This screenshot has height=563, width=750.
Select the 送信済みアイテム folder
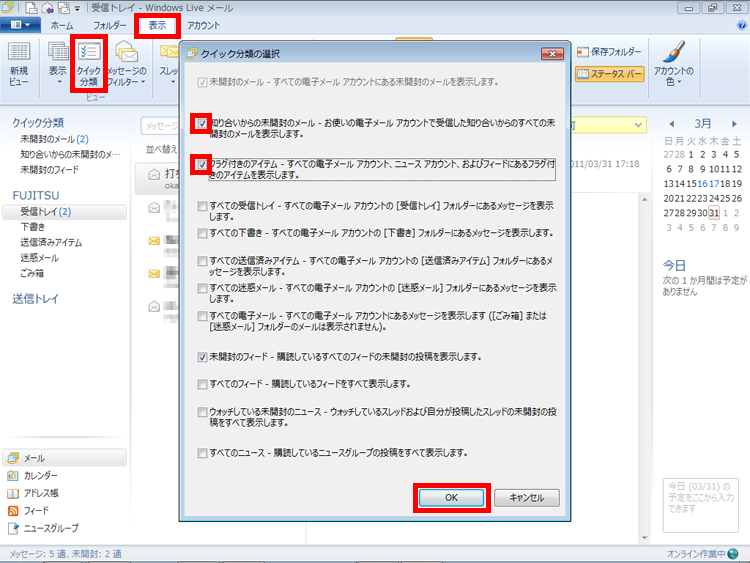[x=51, y=243]
